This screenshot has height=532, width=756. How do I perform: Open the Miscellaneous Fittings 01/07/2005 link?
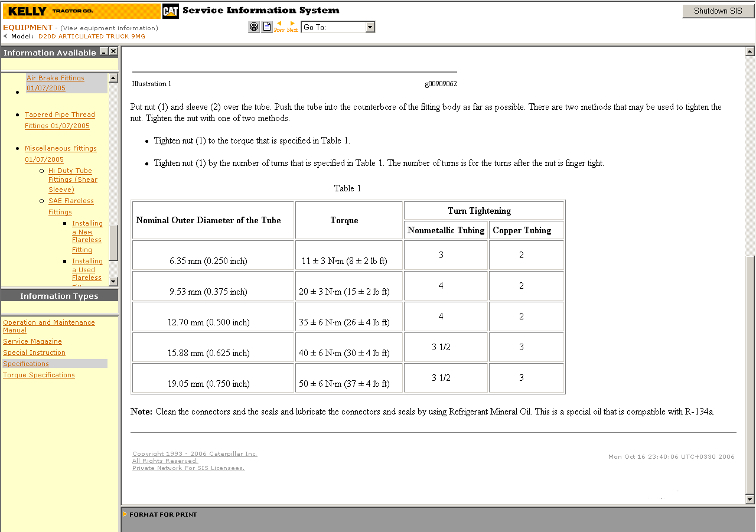(x=61, y=154)
